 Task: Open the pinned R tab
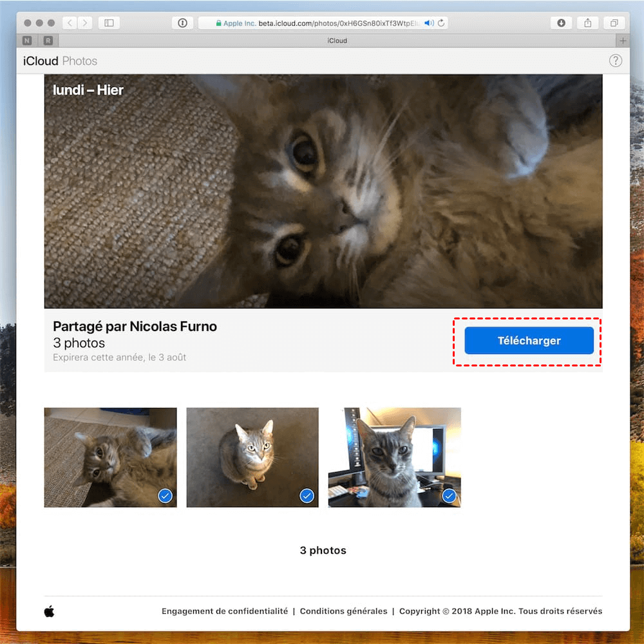pos(48,41)
